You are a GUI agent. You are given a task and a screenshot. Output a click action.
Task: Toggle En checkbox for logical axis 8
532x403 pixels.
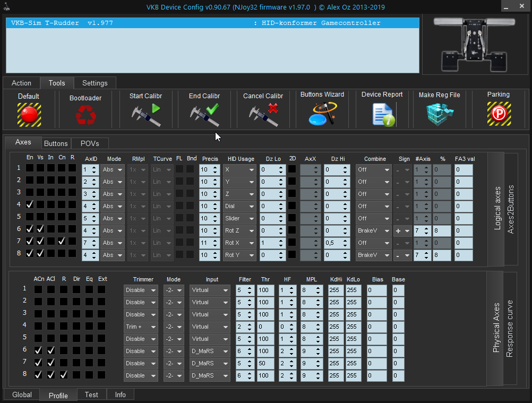click(30, 253)
